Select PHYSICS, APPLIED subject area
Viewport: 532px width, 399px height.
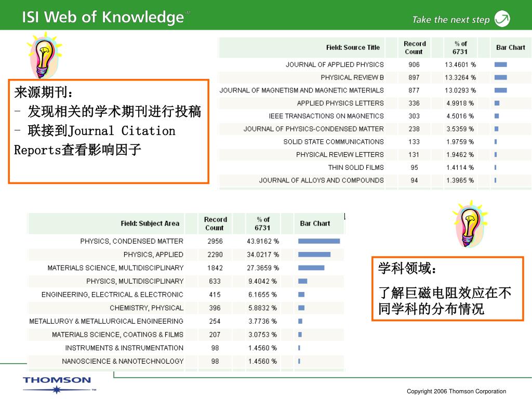tap(153, 255)
